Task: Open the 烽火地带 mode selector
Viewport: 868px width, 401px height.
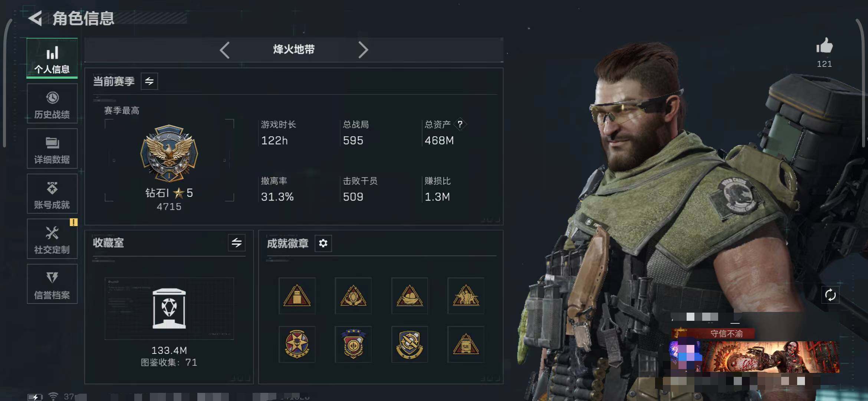Action: click(x=294, y=49)
